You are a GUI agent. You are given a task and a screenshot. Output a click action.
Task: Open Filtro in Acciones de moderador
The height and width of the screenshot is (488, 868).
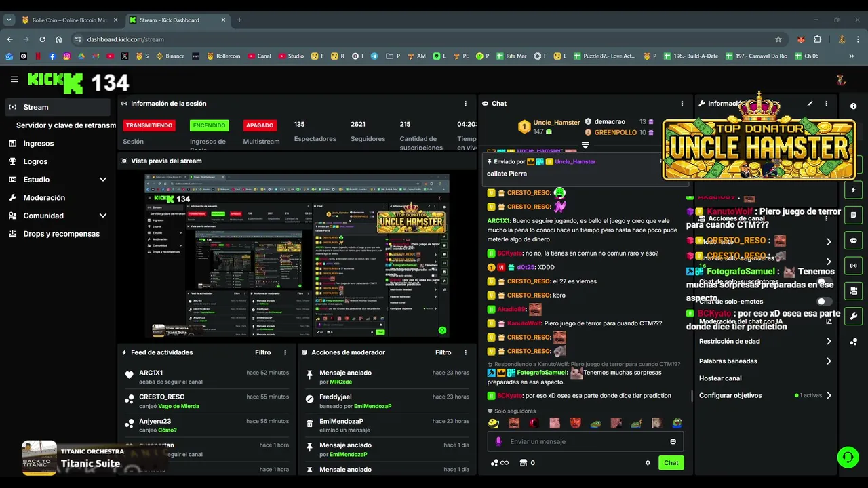pyautogui.click(x=443, y=352)
